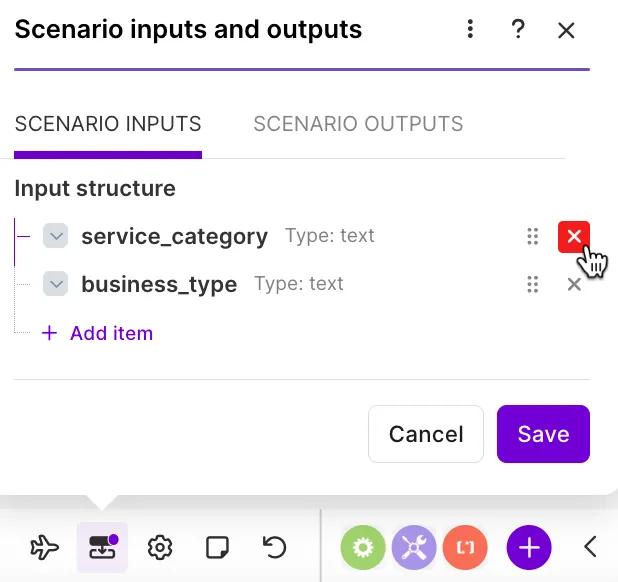
Task: Open the three-dot more options menu
Action: (470, 29)
